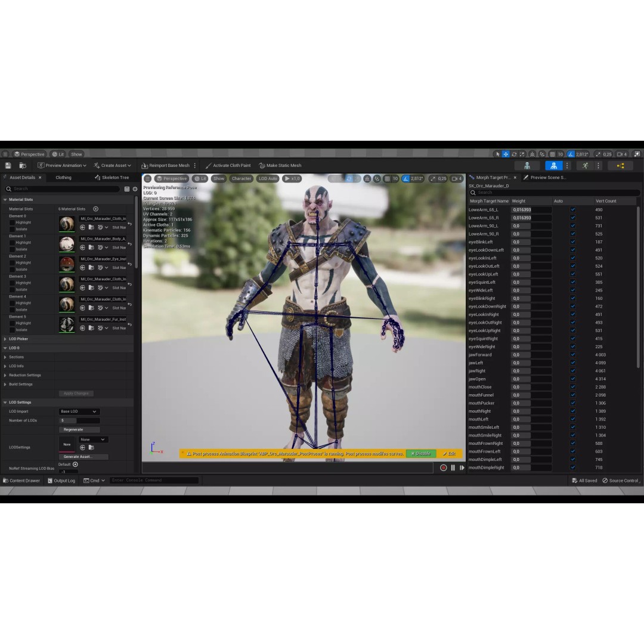644x644 pixels.
Task: Collapse the Material Slots section
Action: 5,200
